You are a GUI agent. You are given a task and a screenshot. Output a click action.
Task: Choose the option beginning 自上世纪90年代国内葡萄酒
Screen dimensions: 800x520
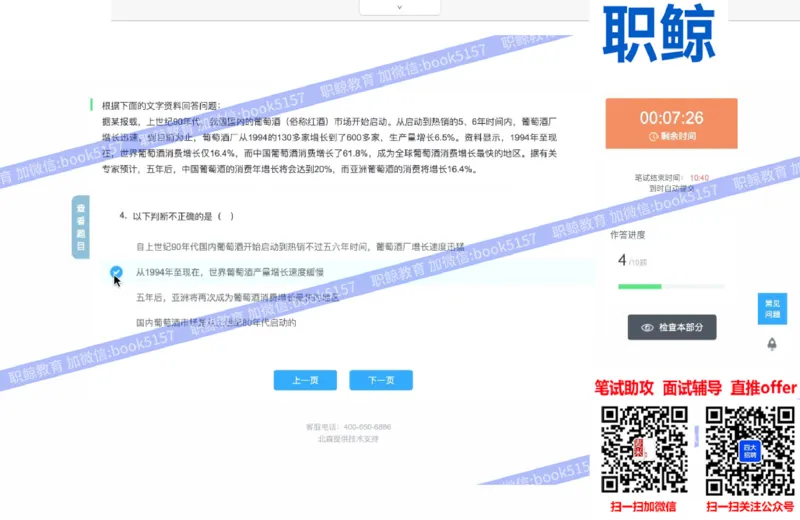(300, 247)
